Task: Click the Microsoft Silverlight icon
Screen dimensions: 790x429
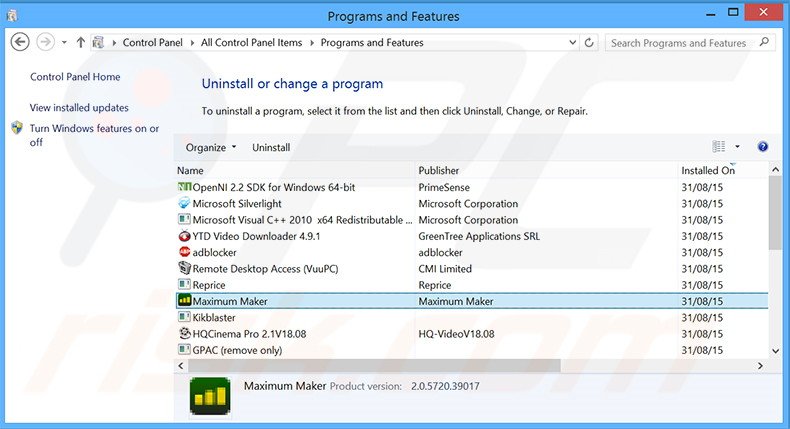Action: pos(184,203)
